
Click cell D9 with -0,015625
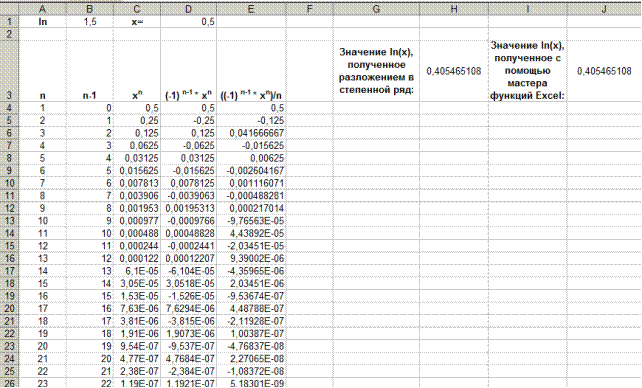(x=188, y=171)
